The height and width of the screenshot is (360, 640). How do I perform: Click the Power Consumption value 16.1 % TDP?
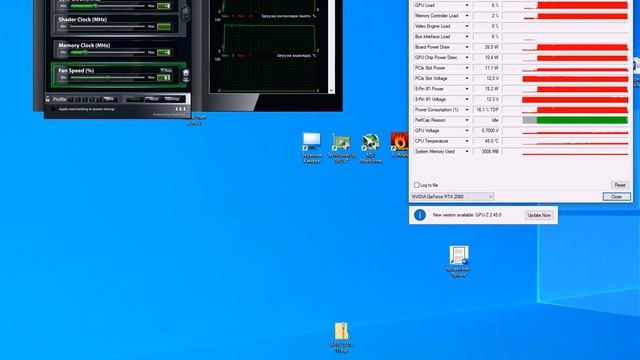pos(487,110)
